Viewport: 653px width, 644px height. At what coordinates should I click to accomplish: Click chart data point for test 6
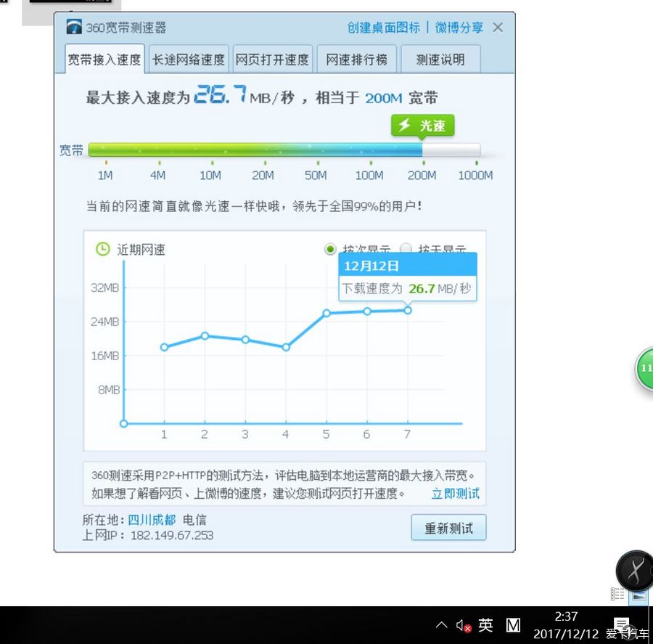(x=367, y=311)
